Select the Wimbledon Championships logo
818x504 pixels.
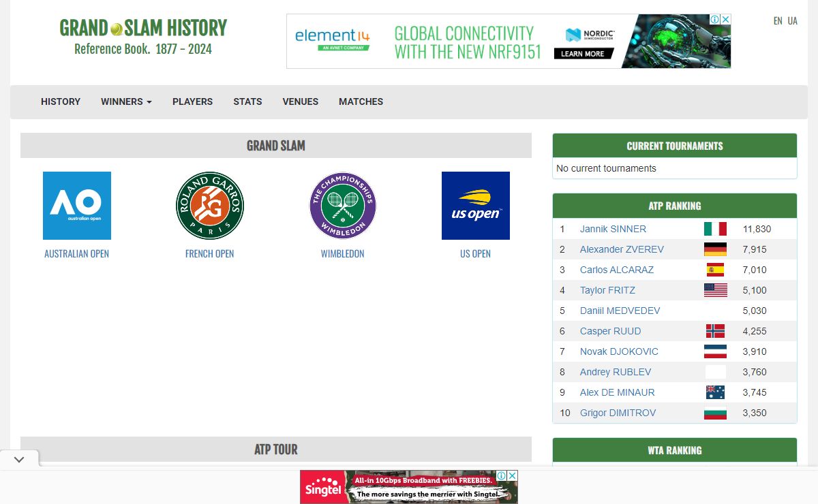pos(343,206)
